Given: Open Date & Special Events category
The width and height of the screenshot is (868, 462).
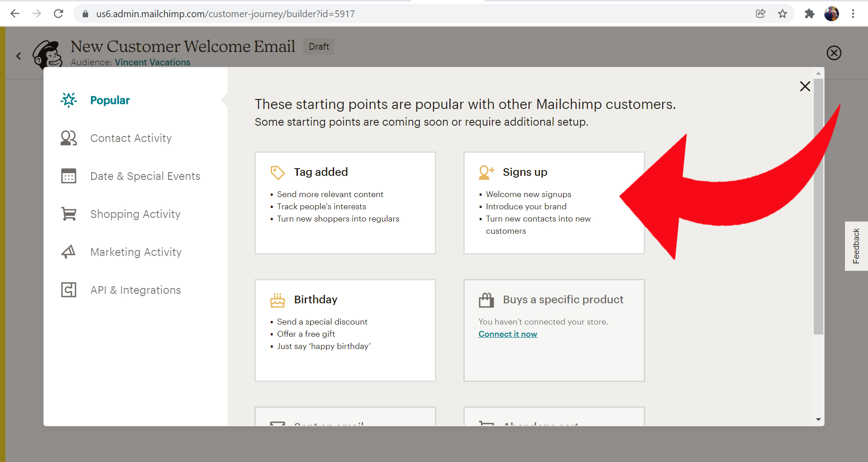Looking at the screenshot, I should (x=145, y=176).
